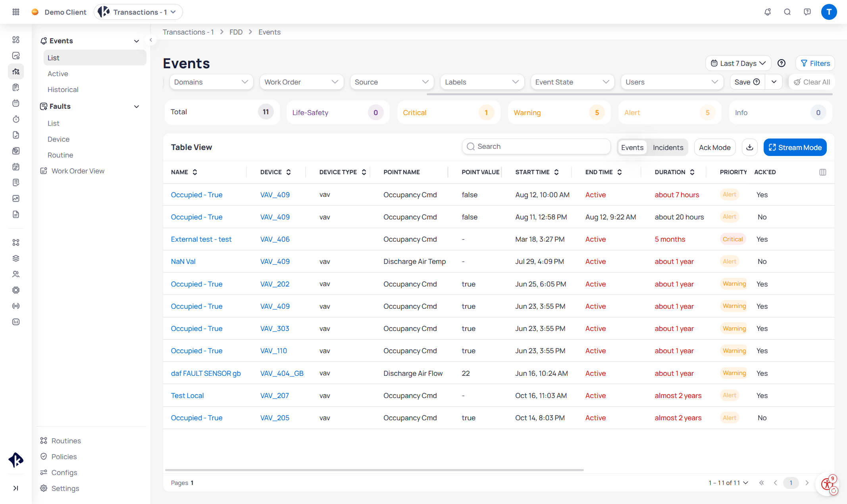The width and height of the screenshot is (847, 504).
Task: Select page 1 in pagination
Action: click(x=791, y=483)
